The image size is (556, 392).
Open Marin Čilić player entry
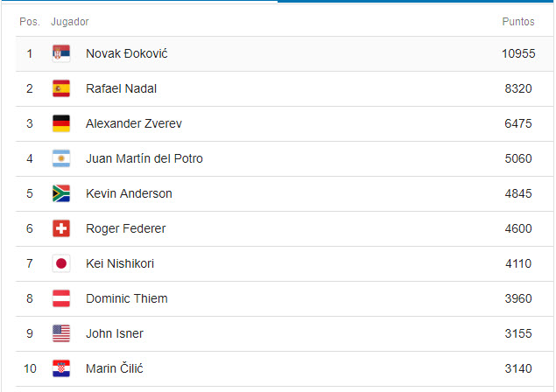pyautogui.click(x=114, y=368)
